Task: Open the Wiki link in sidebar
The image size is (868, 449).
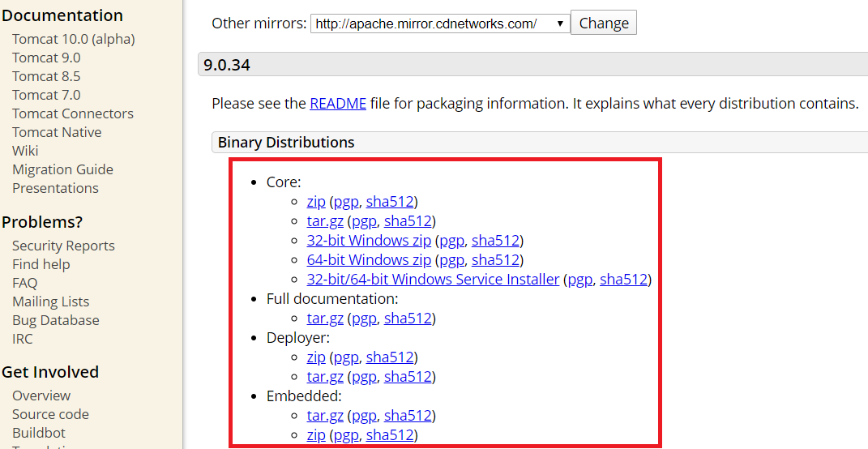Action: click(x=25, y=151)
